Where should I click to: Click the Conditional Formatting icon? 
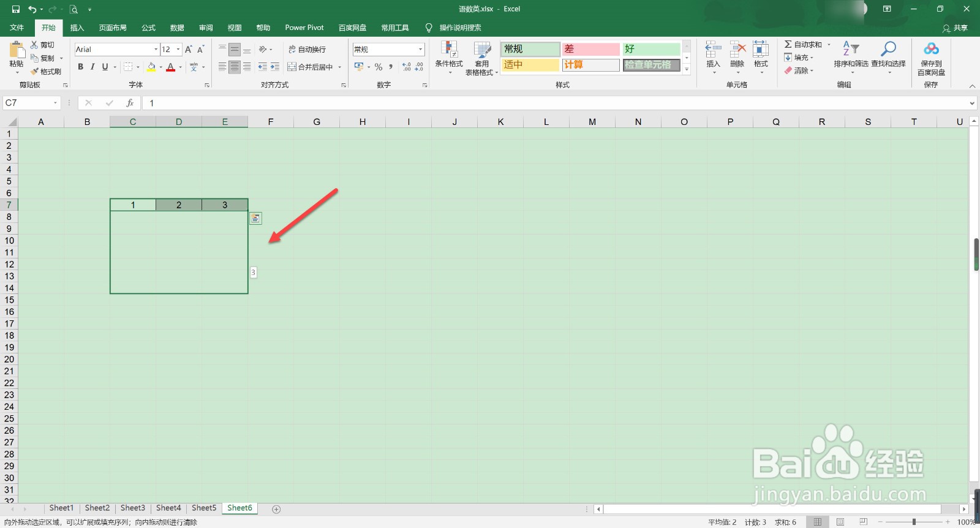click(x=449, y=50)
